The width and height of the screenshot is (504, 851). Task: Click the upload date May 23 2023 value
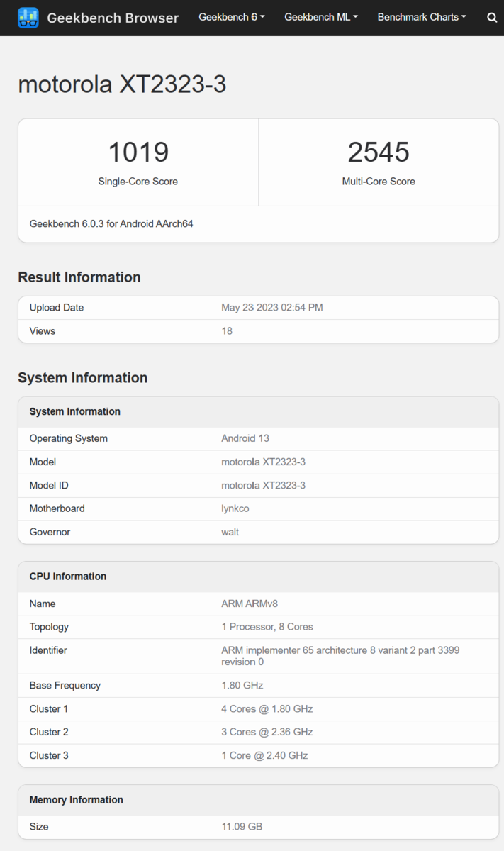click(271, 308)
